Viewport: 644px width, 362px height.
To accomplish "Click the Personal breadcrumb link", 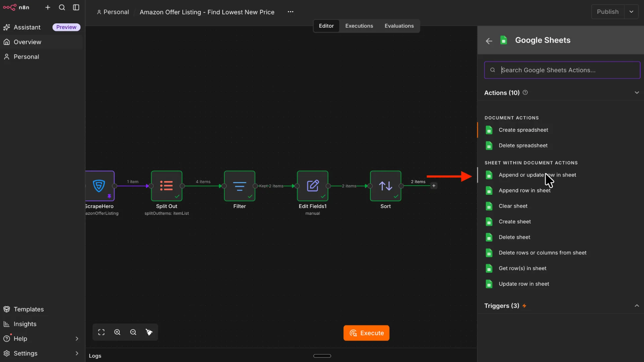I will point(113,12).
